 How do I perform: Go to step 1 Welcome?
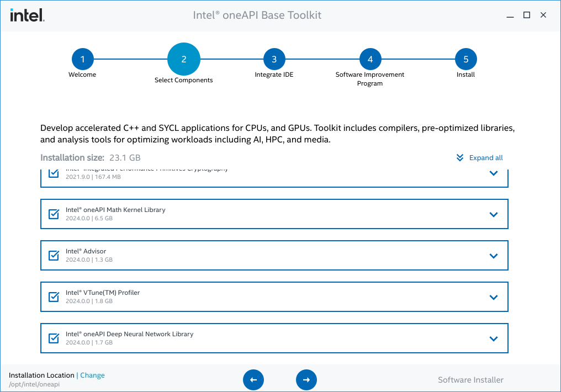(83, 59)
